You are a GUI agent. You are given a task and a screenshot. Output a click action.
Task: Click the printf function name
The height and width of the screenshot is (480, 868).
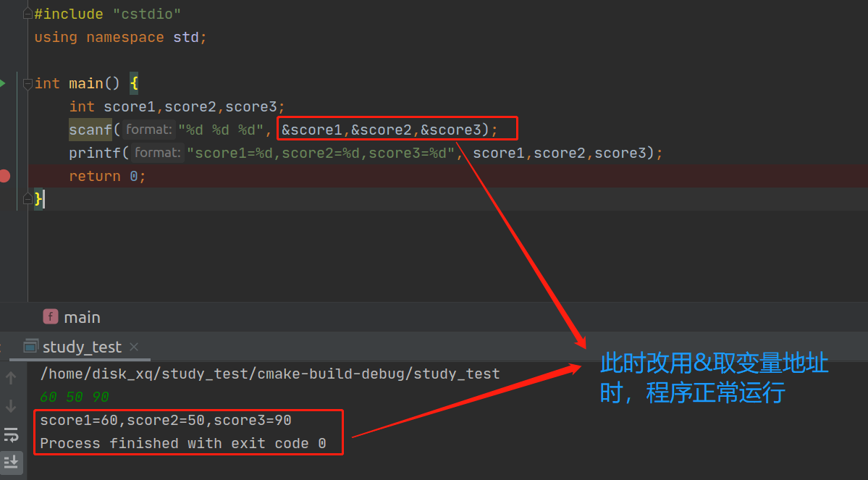click(95, 153)
